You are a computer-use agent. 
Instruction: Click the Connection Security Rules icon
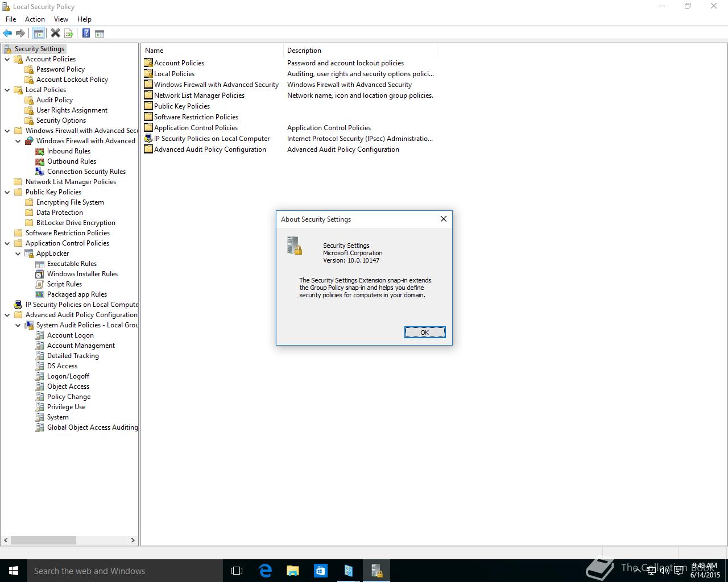pos(40,172)
